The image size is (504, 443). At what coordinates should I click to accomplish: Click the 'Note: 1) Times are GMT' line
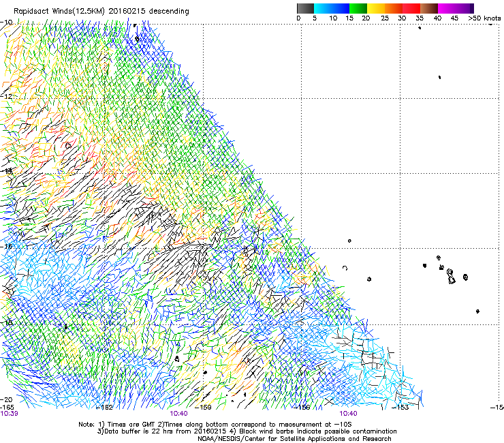(215, 425)
